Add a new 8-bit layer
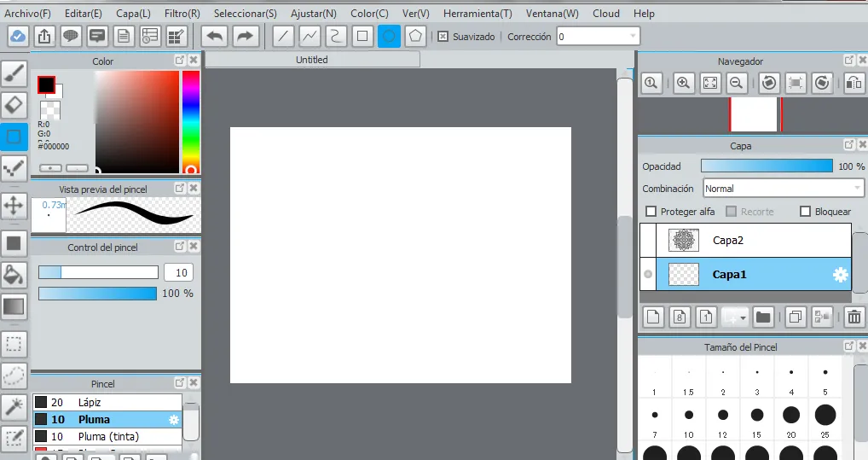 point(680,317)
